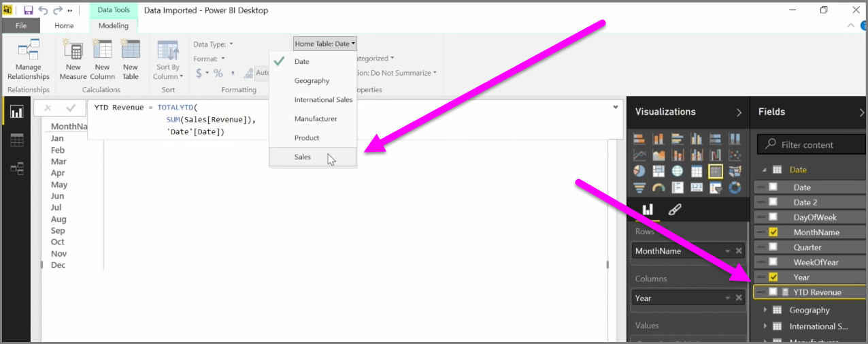
Task: Apply percentage format icon
Action: point(218,73)
